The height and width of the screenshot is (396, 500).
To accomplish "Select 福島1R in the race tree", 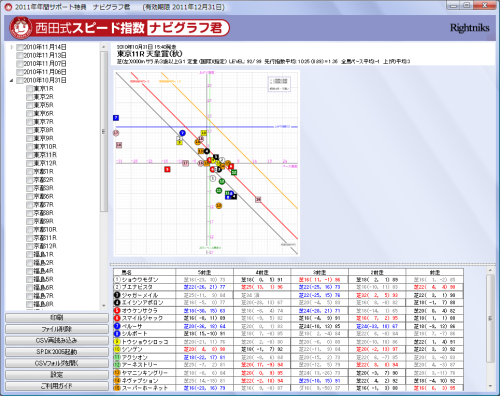I will click(x=44, y=255).
